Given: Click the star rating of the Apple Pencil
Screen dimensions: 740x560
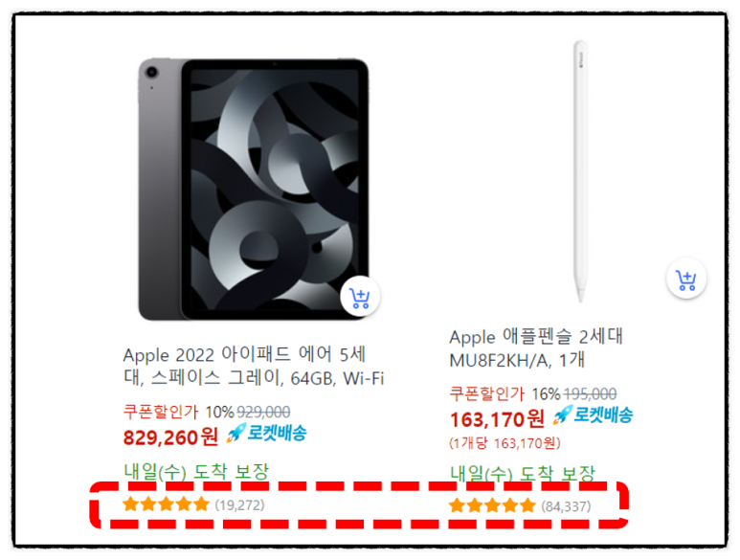Looking at the screenshot, I should (x=492, y=505).
